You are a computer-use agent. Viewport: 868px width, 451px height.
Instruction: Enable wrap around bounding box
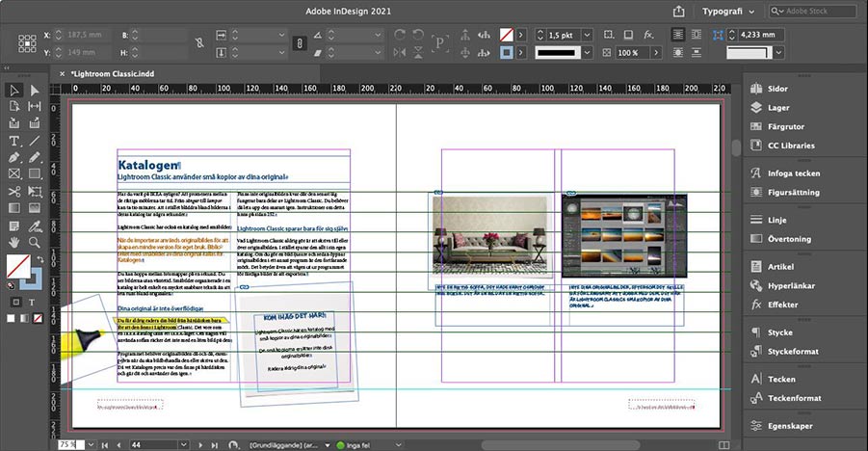(697, 35)
